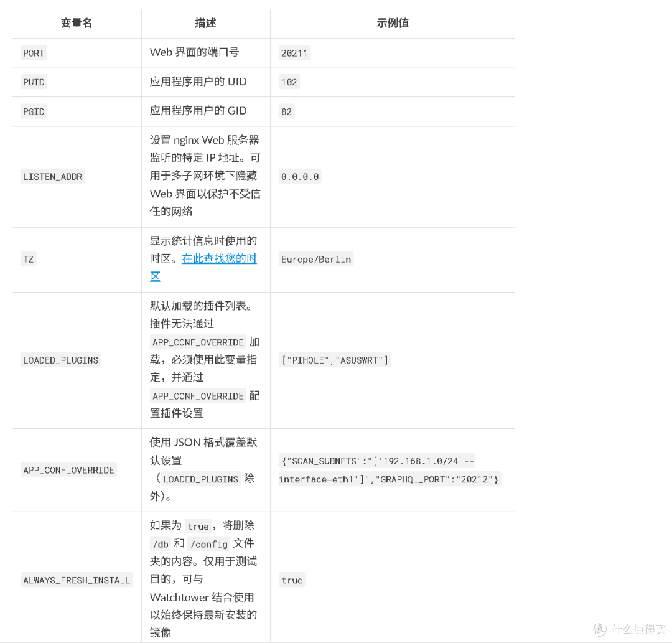Viewport: 672px width, 643px height.
Task: Click inline LOADED_PLUGINS code in APP_CONF_OVERRIDE description
Action: point(200,479)
